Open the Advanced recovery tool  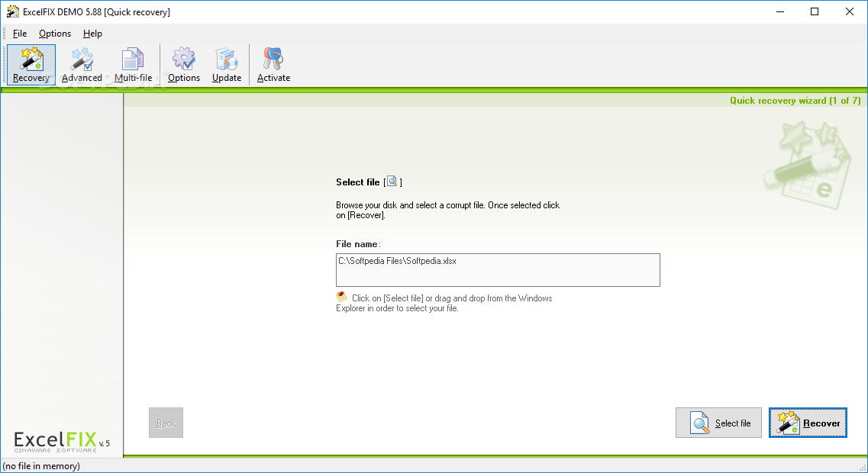coord(82,65)
